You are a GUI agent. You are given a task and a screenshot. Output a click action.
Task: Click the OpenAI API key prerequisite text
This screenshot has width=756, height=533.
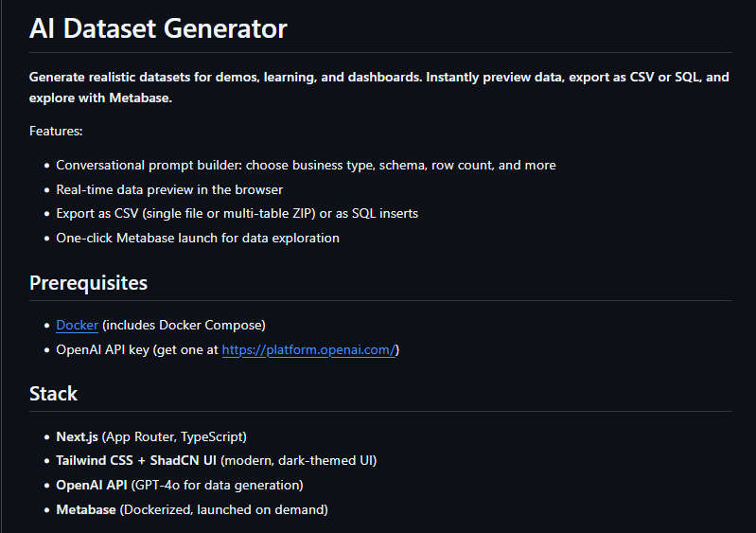click(x=137, y=349)
